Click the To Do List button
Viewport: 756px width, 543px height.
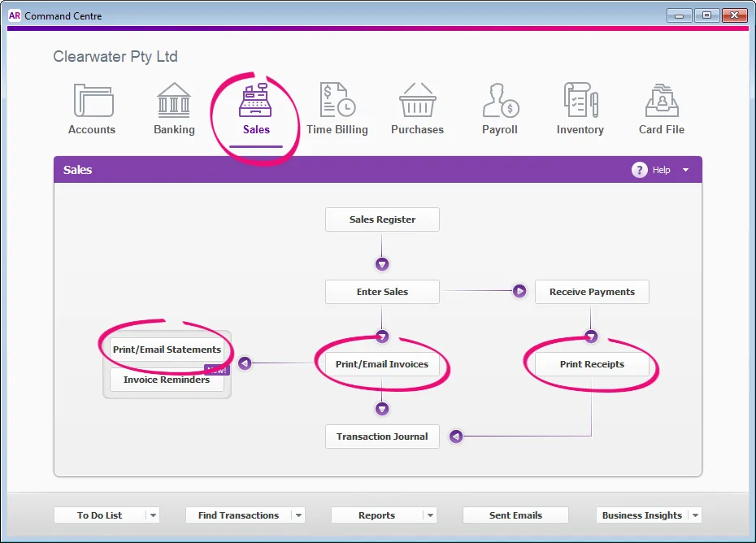point(100,515)
